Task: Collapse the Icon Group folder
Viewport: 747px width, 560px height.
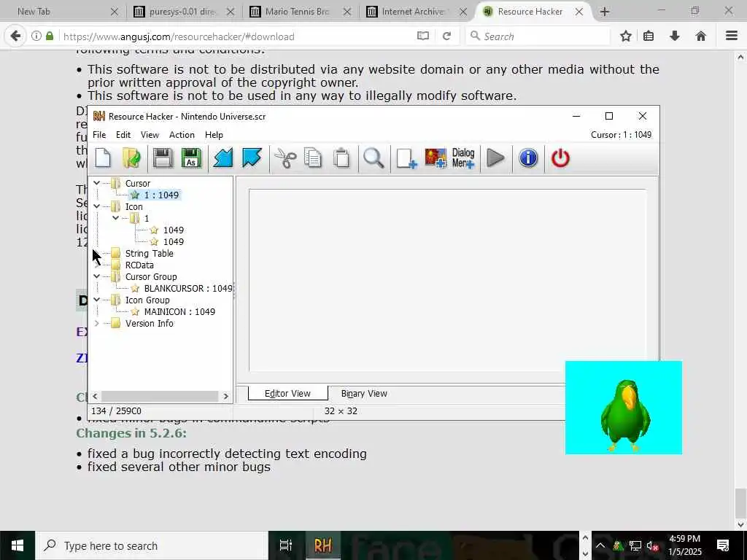Action: [x=97, y=300]
